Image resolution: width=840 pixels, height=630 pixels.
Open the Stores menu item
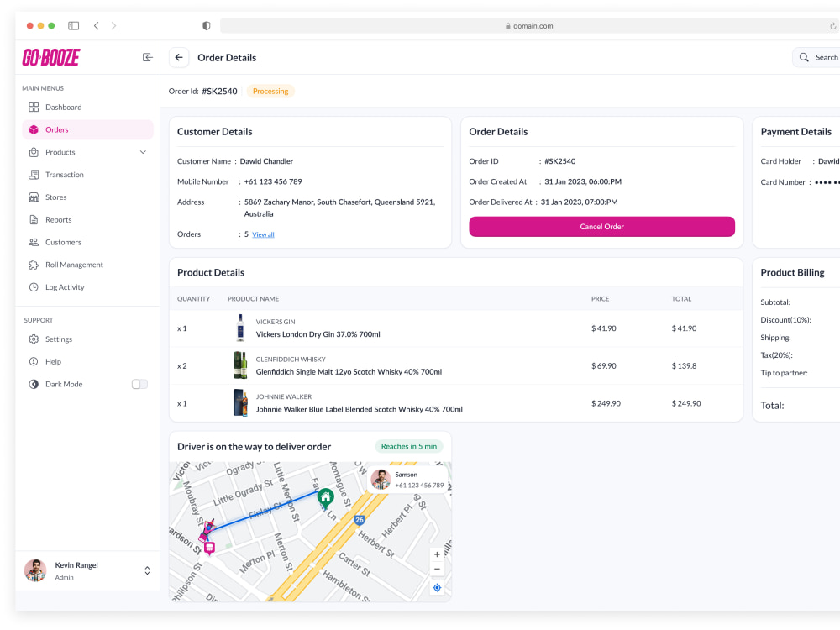click(88, 197)
